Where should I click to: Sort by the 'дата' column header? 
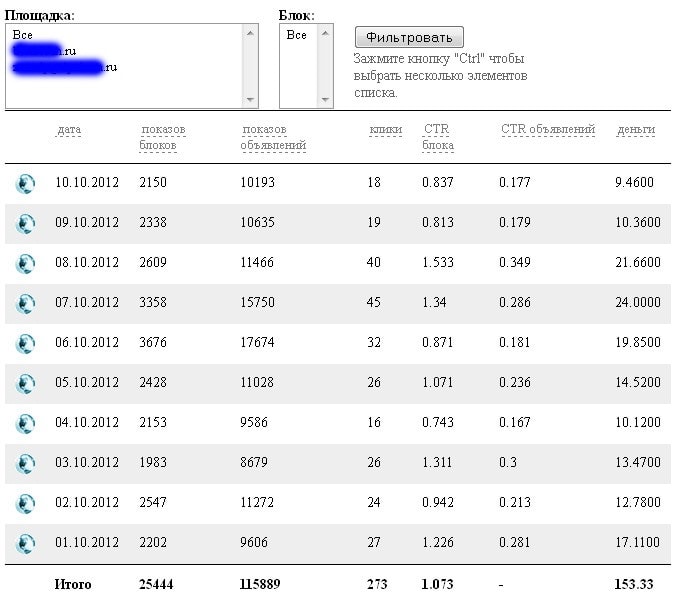(x=69, y=130)
